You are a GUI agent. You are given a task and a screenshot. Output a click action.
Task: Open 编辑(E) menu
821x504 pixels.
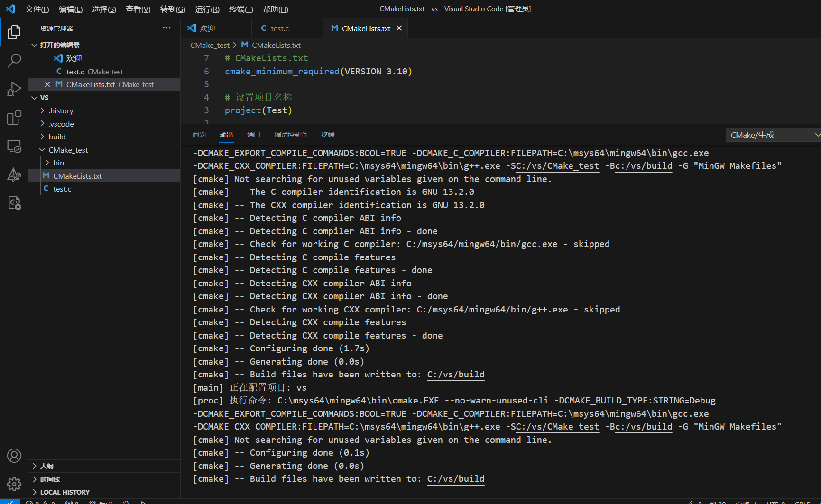70,9
